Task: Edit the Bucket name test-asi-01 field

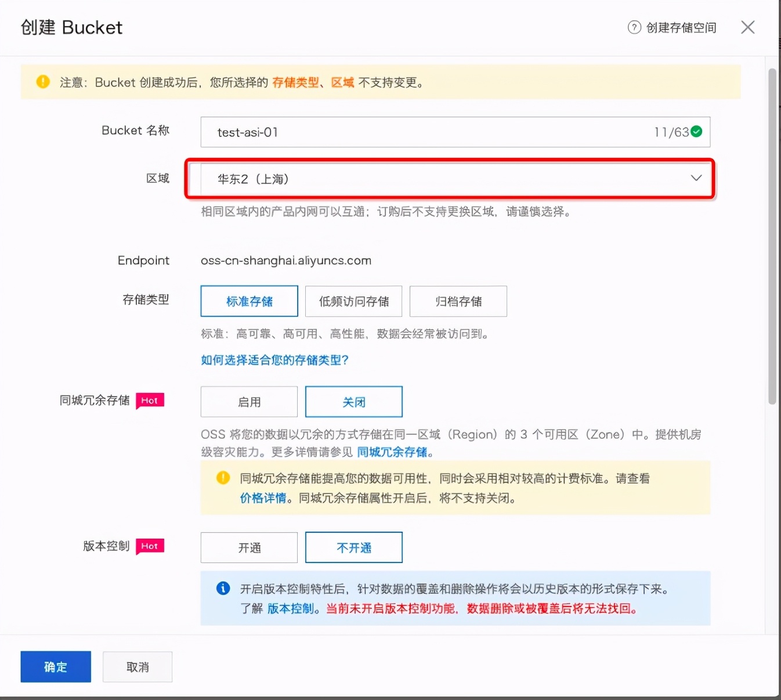Action: [x=406, y=132]
